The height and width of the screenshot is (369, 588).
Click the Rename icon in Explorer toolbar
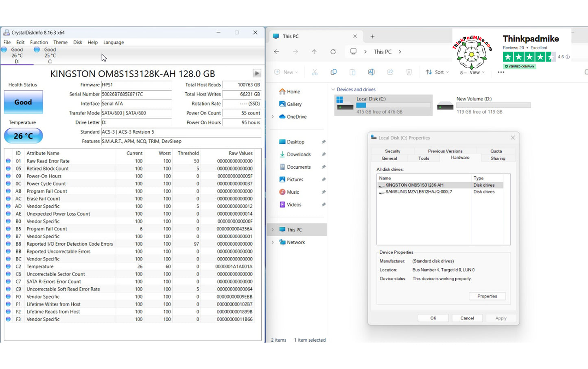click(x=371, y=72)
